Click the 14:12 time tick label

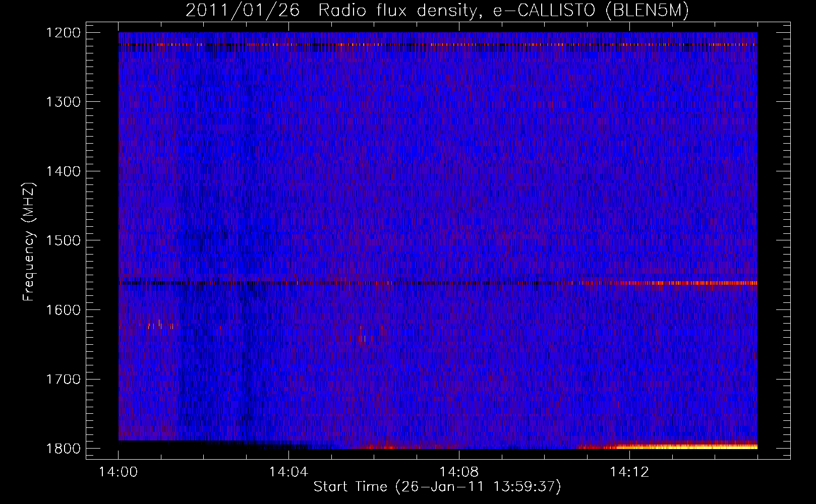tap(629, 472)
